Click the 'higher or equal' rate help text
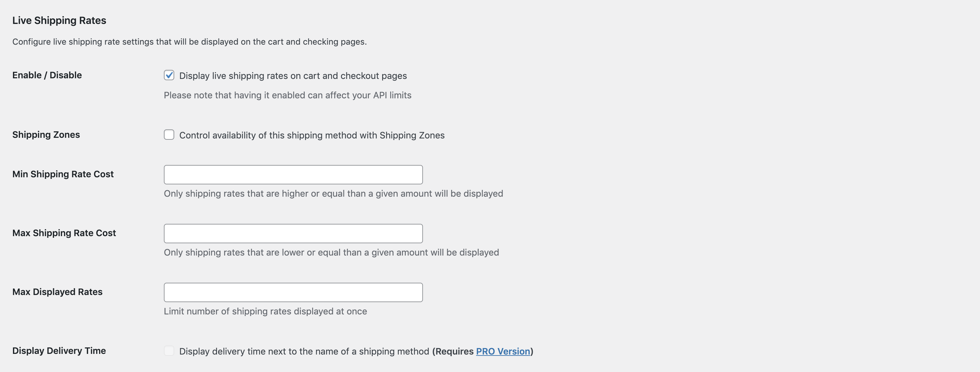980x372 pixels. [333, 193]
